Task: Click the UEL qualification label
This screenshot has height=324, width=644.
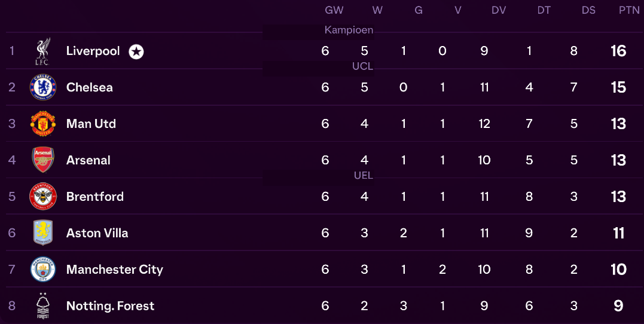Action: (x=364, y=175)
